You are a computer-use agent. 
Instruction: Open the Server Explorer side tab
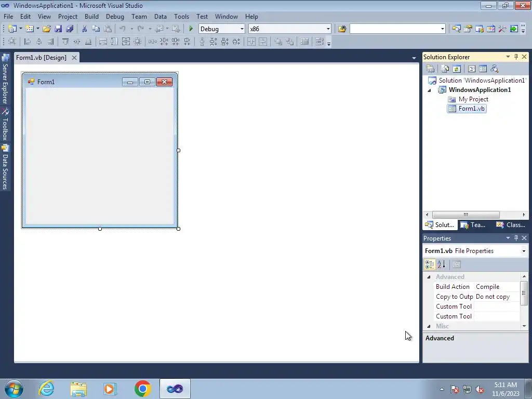[5, 79]
